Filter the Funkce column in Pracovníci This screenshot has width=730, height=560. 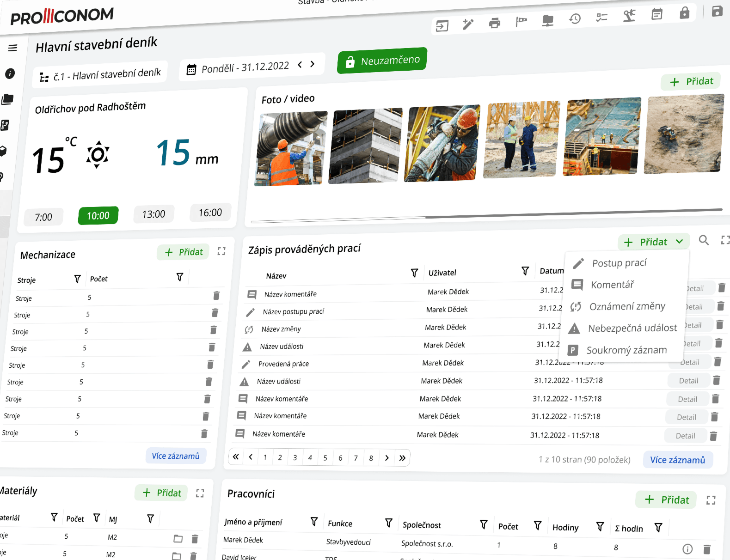coord(389,523)
